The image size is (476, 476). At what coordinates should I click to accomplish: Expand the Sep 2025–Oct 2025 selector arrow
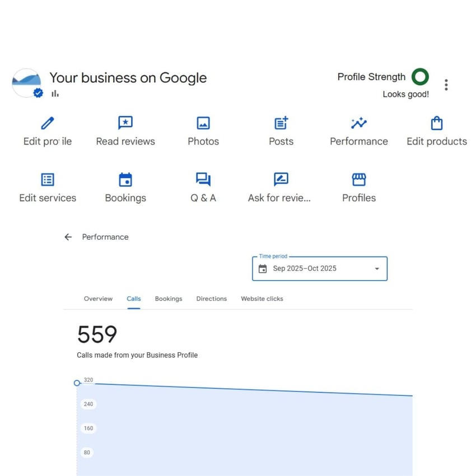pos(377,268)
